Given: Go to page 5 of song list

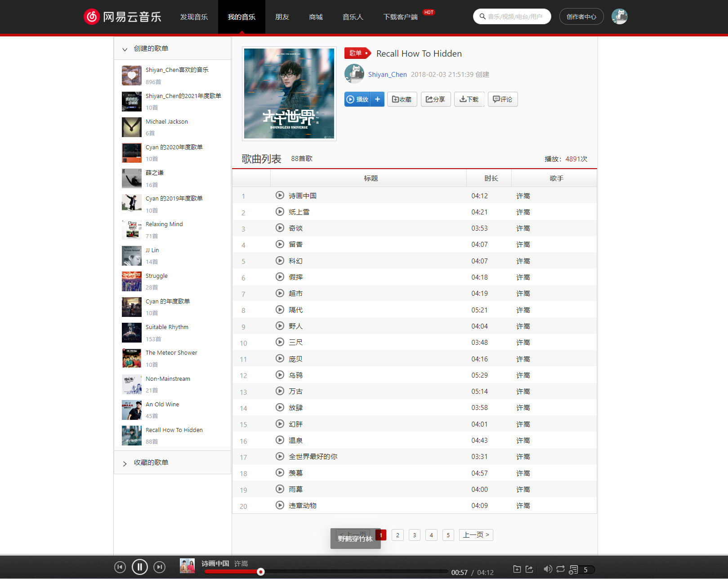Looking at the screenshot, I should coord(448,535).
